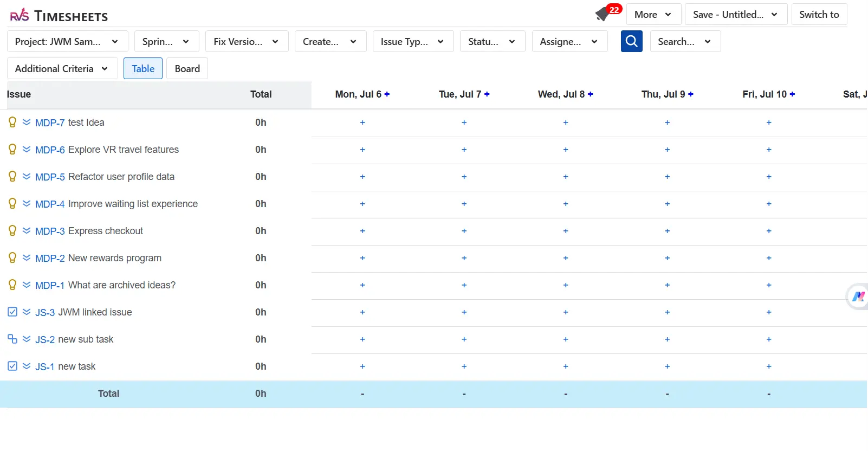This screenshot has width=868, height=451.
Task: Click the plus next to Fri, Jul 10
Action: pyautogui.click(x=792, y=94)
